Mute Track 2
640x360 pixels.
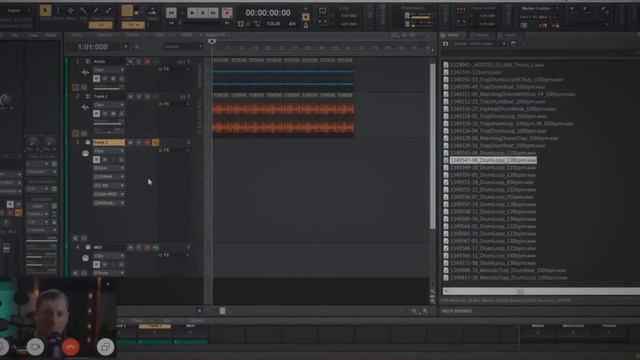point(131,97)
